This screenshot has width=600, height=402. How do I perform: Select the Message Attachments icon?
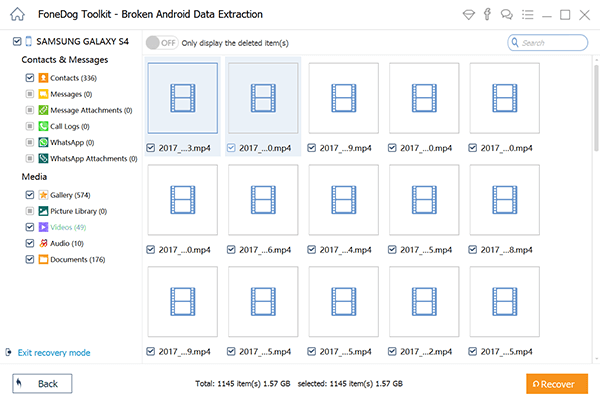pyautogui.click(x=43, y=110)
